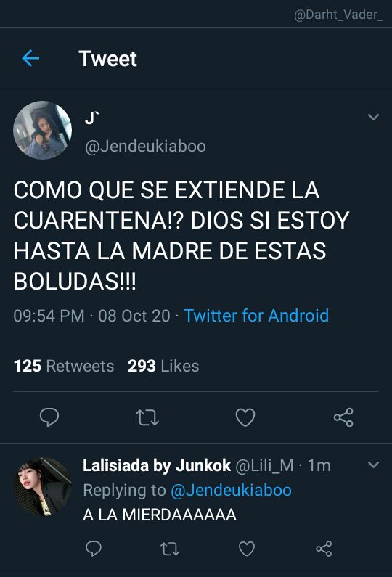Reply to the main tweet by Jendeukiaboo
The image size is (392, 577).
(49, 417)
